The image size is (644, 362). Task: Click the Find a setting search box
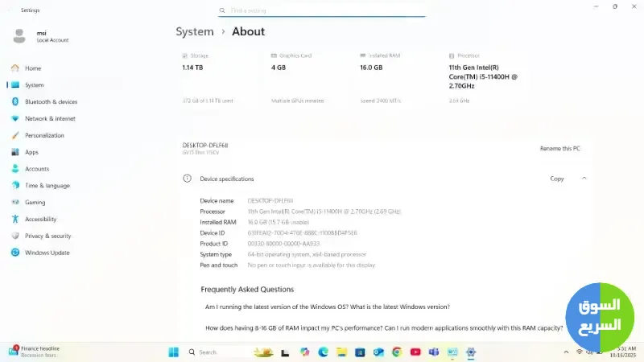(x=322, y=10)
